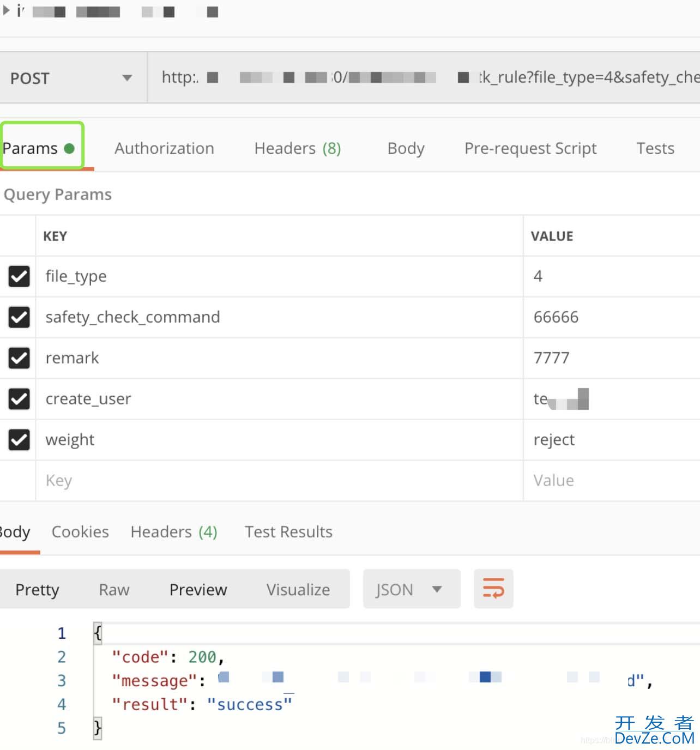Click the empty Value placeholder field
Image resolution: width=700 pixels, height=750 pixels.
612,481
